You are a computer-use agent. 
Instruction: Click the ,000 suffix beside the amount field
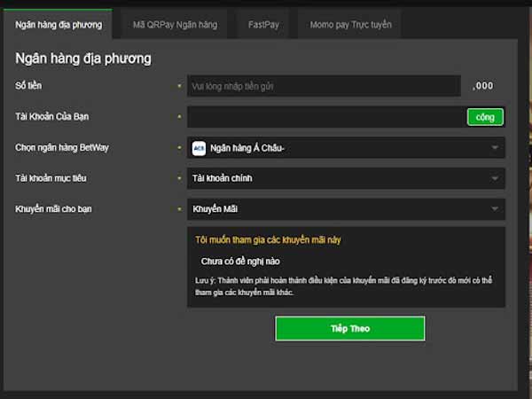click(483, 86)
